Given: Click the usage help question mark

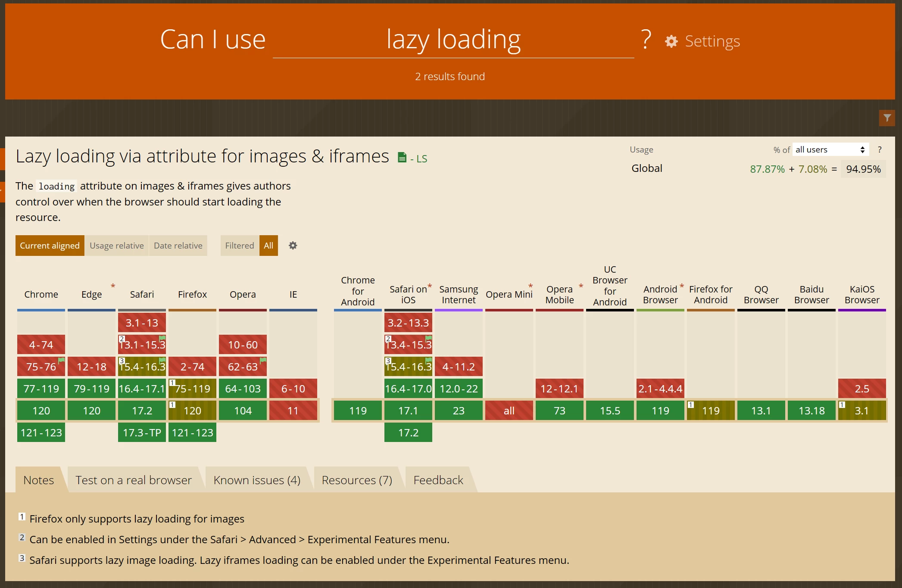Looking at the screenshot, I should 880,149.
